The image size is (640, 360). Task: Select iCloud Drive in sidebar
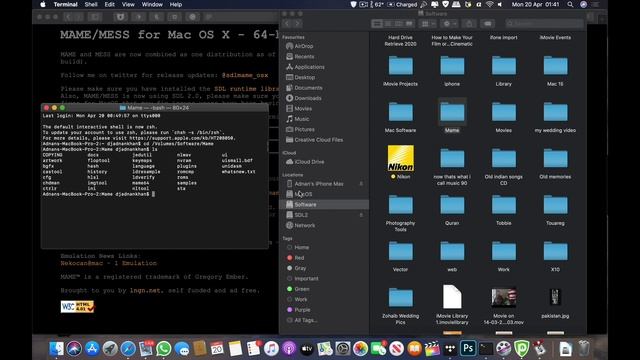click(309, 162)
